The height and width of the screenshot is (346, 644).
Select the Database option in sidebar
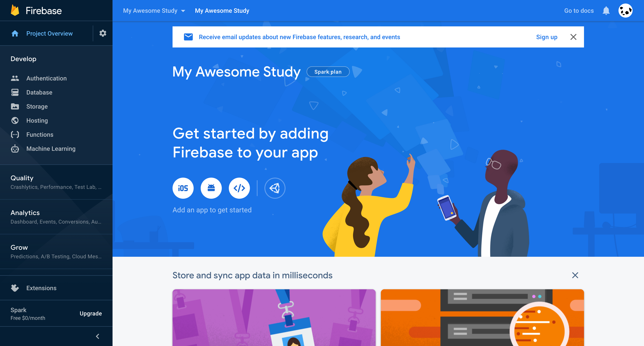39,92
